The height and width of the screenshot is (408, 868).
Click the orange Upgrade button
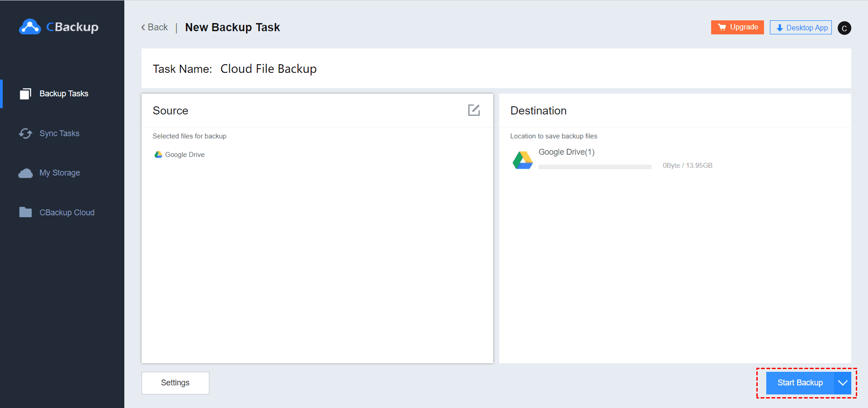coord(737,27)
